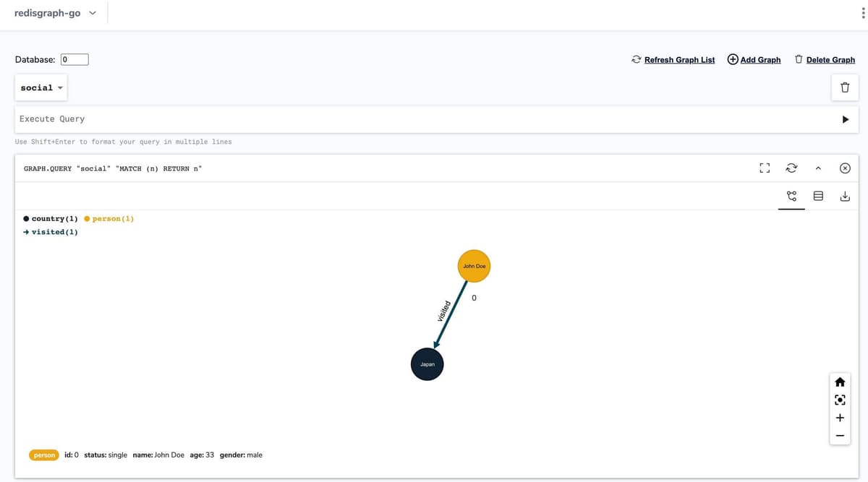The width and height of the screenshot is (868, 482).
Task: Switch to the graph view tab
Action: tap(791, 196)
